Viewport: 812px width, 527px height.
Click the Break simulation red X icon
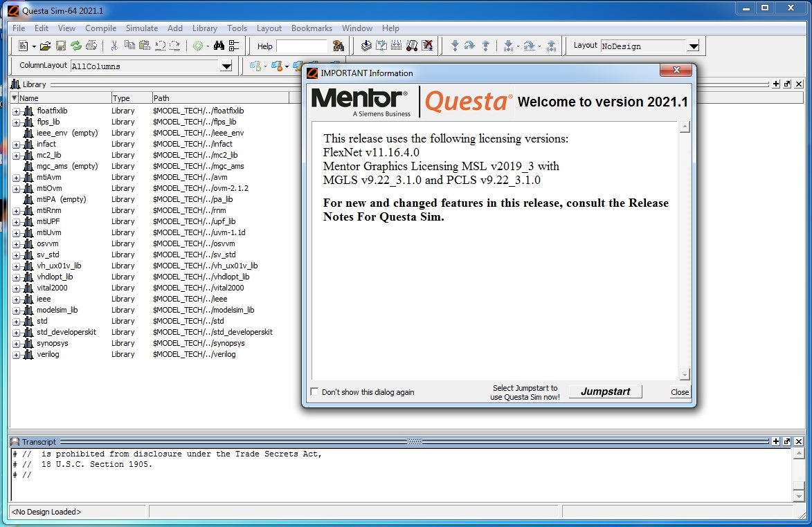(x=427, y=46)
